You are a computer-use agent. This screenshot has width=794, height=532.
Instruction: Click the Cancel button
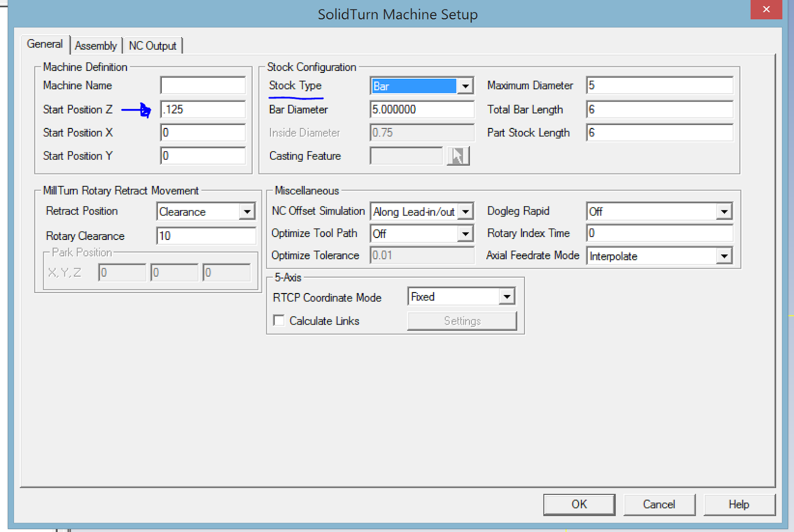[x=659, y=504]
